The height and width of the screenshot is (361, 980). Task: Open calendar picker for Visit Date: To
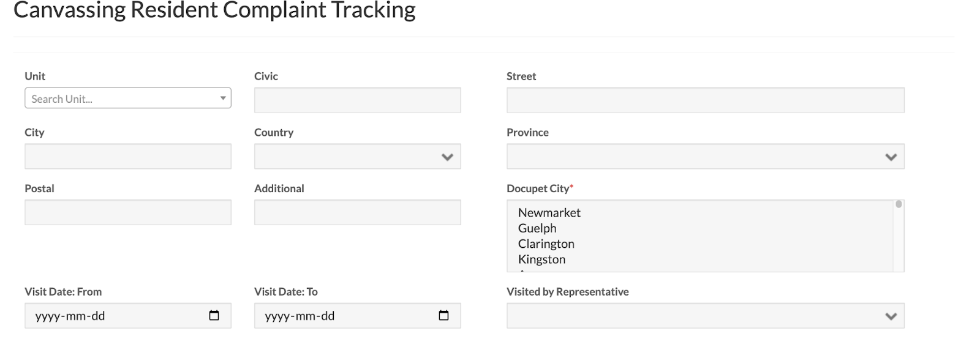(x=443, y=316)
